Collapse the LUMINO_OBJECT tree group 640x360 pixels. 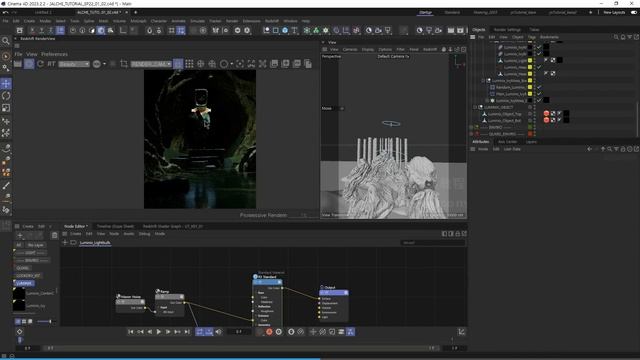[x=475, y=107]
